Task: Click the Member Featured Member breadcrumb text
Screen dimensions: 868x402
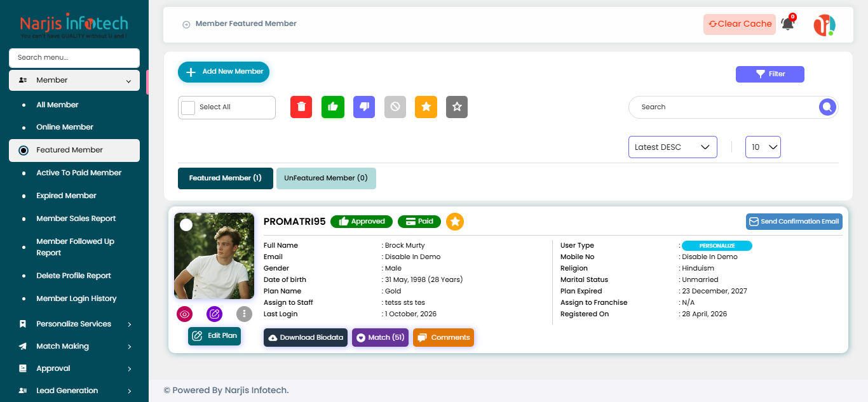Action: tap(246, 23)
